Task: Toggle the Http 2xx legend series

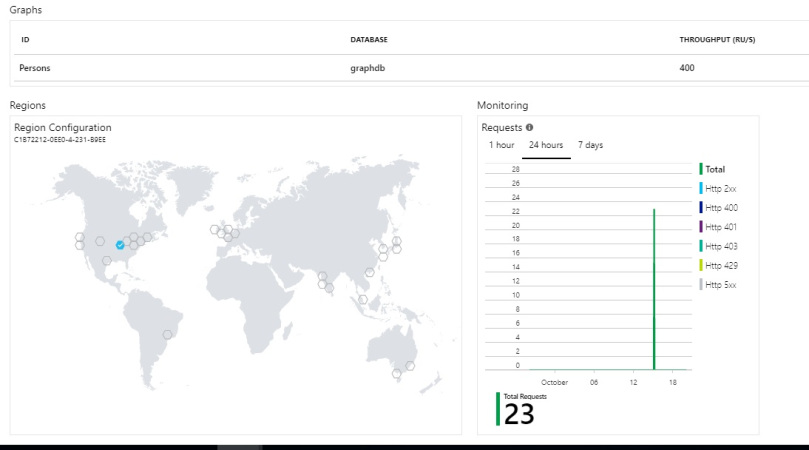Action: click(720, 188)
